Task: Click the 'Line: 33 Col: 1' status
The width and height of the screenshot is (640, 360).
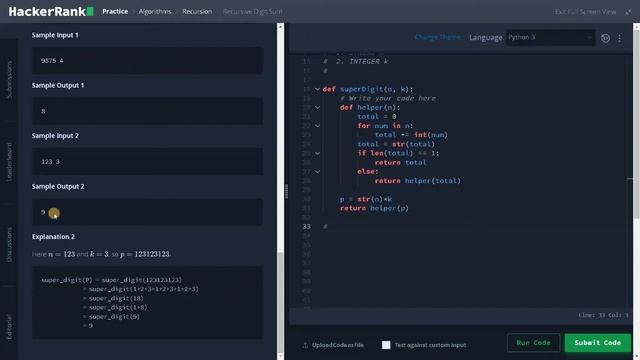Action: coord(604,315)
